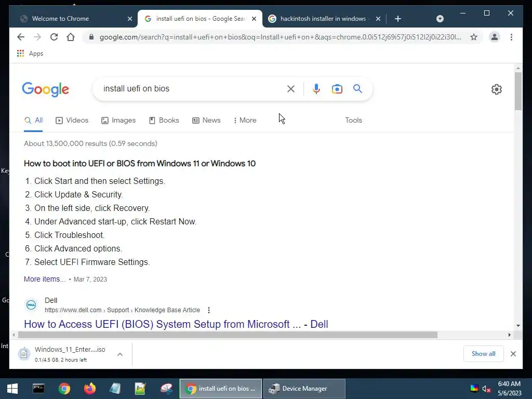Open More items link in snippet

click(45, 279)
